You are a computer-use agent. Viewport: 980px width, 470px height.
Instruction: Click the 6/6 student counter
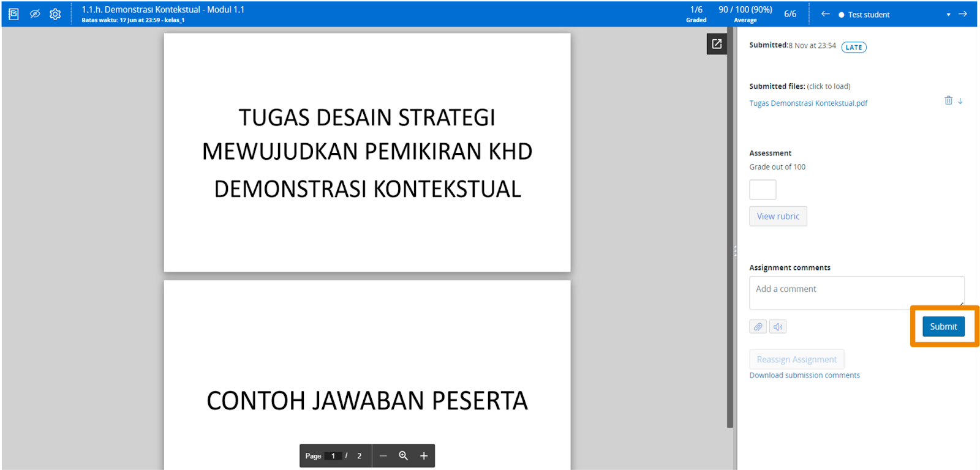point(790,13)
